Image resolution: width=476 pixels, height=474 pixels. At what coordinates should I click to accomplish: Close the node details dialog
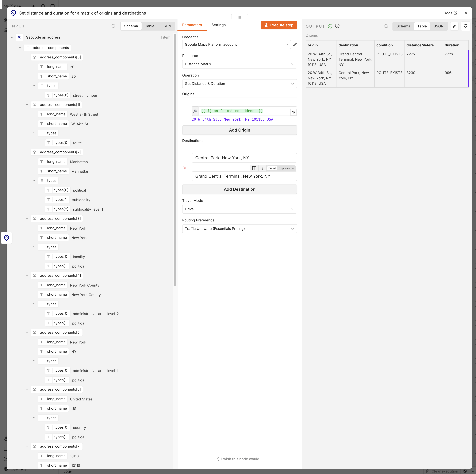click(x=466, y=13)
